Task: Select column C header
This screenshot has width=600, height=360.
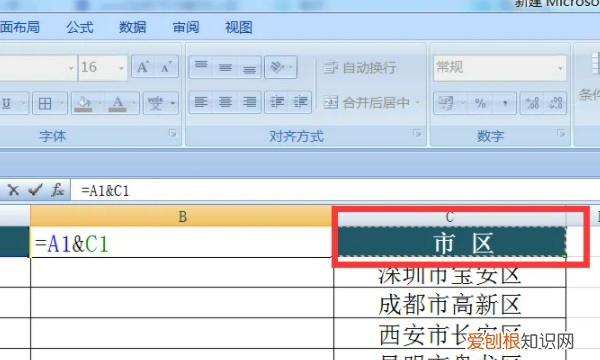Action: (x=450, y=217)
